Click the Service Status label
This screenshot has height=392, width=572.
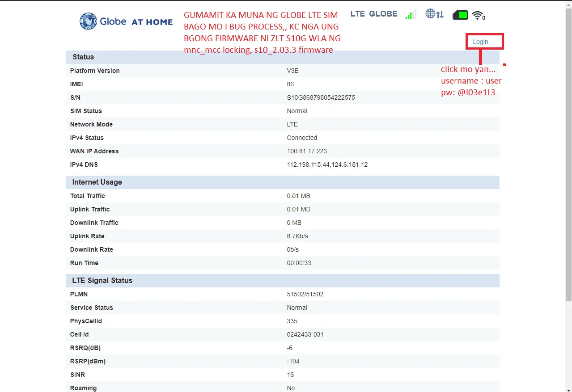(x=92, y=308)
